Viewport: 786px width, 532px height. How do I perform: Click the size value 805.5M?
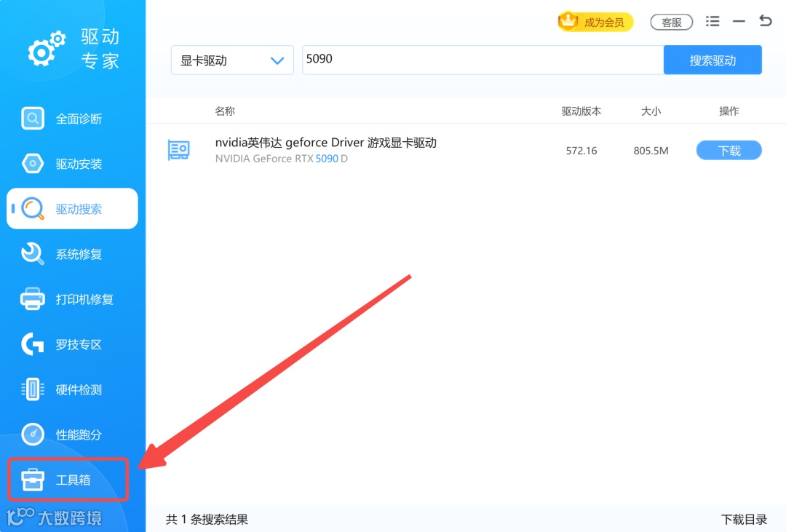651,151
